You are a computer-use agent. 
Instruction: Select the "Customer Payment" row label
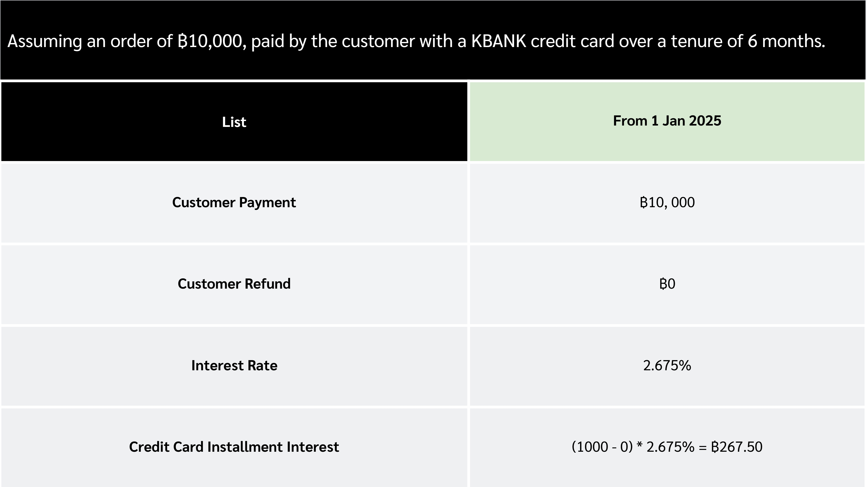click(x=234, y=202)
